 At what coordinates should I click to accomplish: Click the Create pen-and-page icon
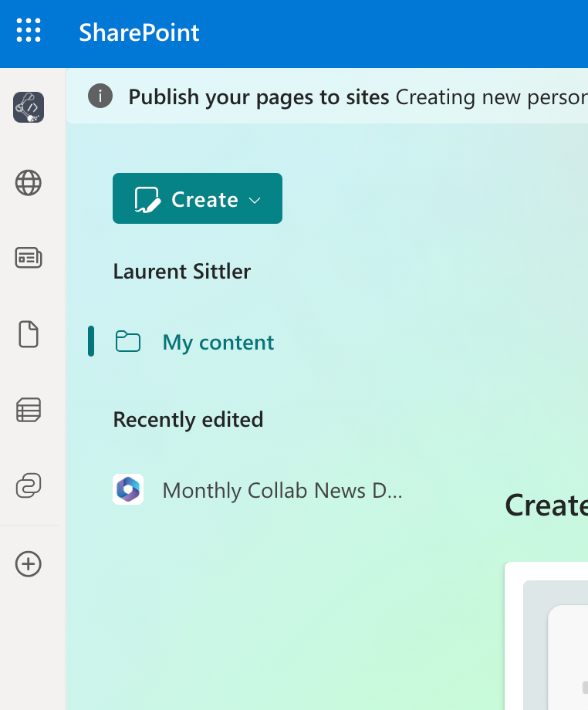pyautogui.click(x=147, y=200)
